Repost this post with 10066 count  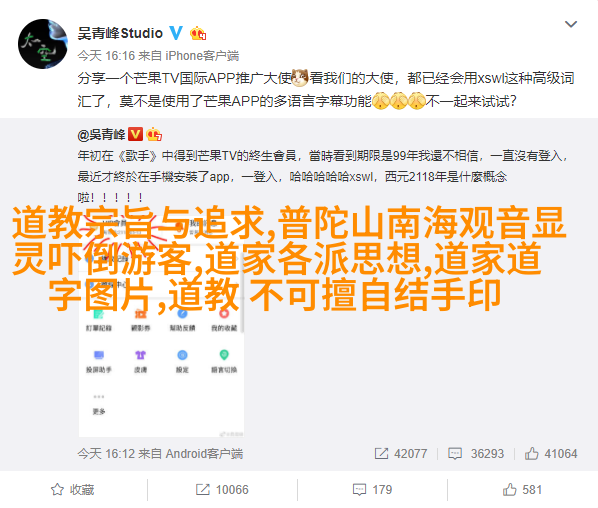(222, 490)
